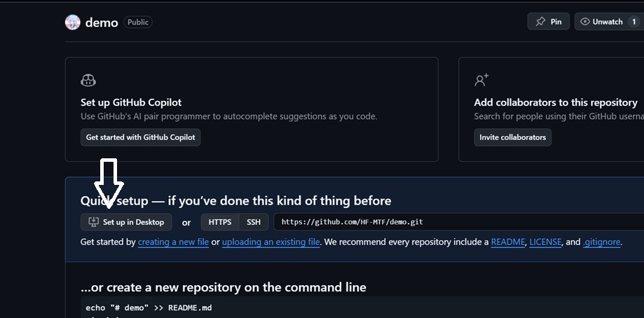Click the watcher count next to Unwatch
The image size is (644, 318).
[x=634, y=22]
